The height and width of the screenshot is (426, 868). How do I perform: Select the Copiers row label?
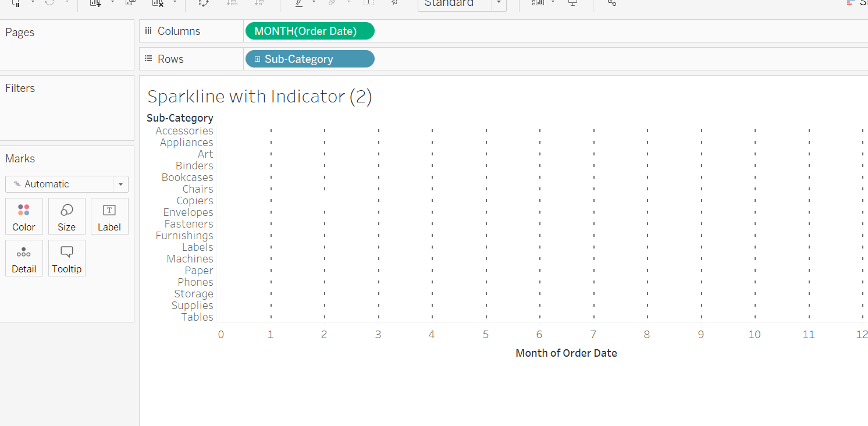pyautogui.click(x=195, y=201)
